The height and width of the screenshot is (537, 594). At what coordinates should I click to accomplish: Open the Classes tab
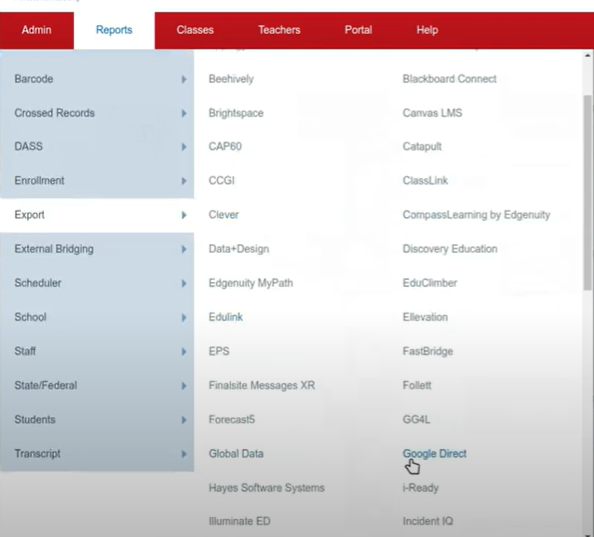[195, 30]
